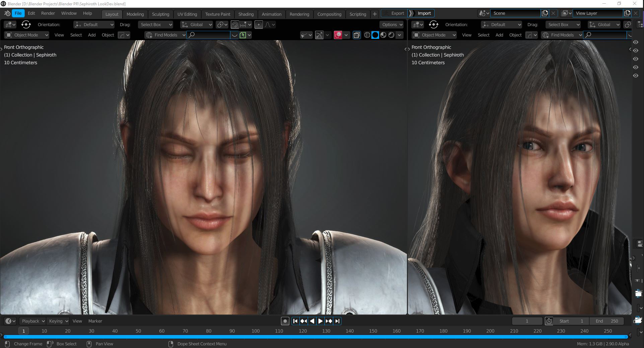Open the Window menu
The width and height of the screenshot is (644, 348).
(69, 13)
